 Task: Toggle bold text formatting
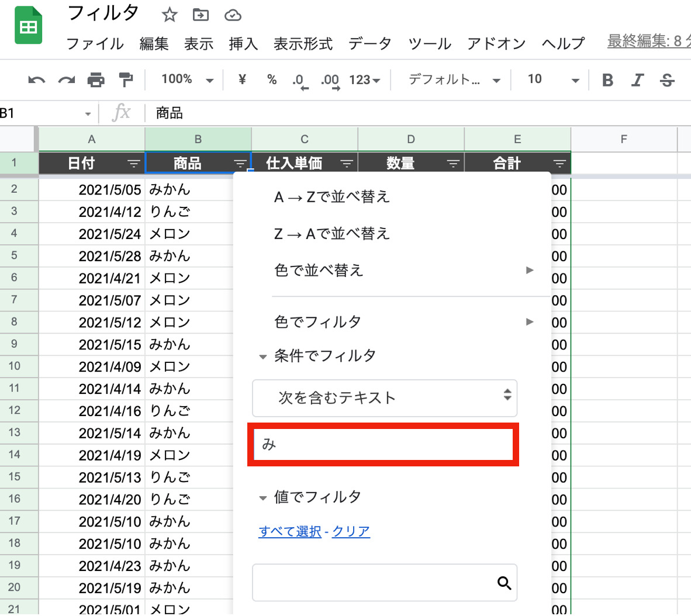click(607, 80)
